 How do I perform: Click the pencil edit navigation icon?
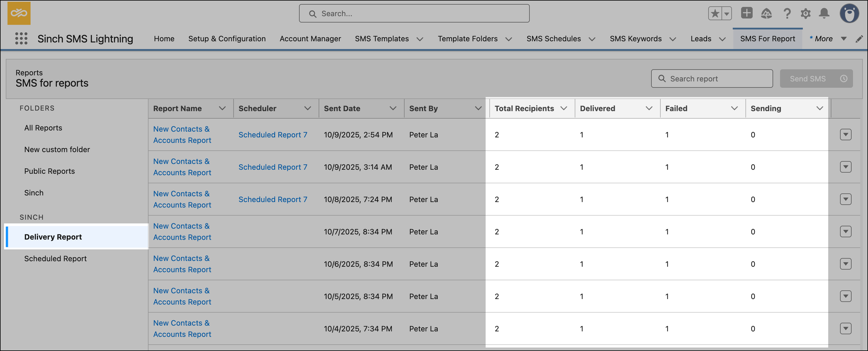(x=859, y=39)
